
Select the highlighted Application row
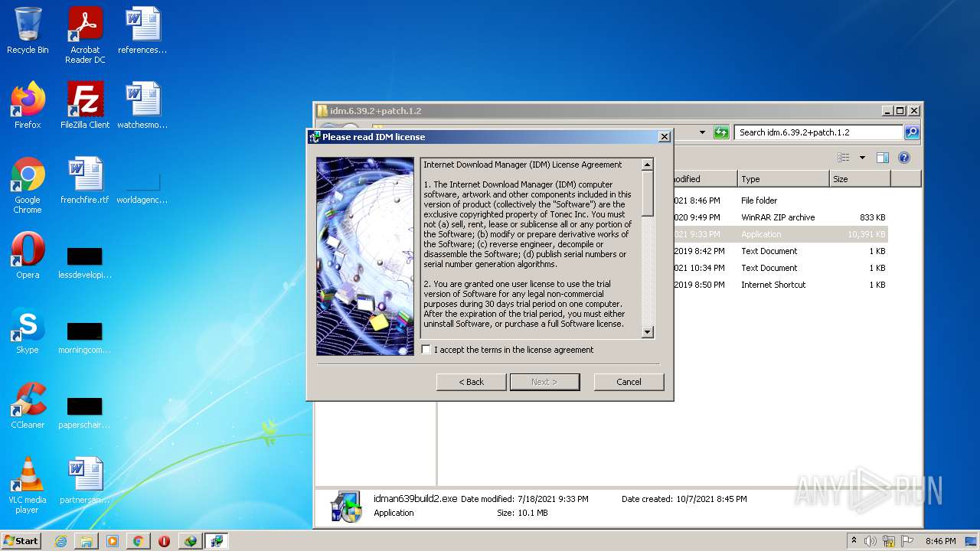780,234
